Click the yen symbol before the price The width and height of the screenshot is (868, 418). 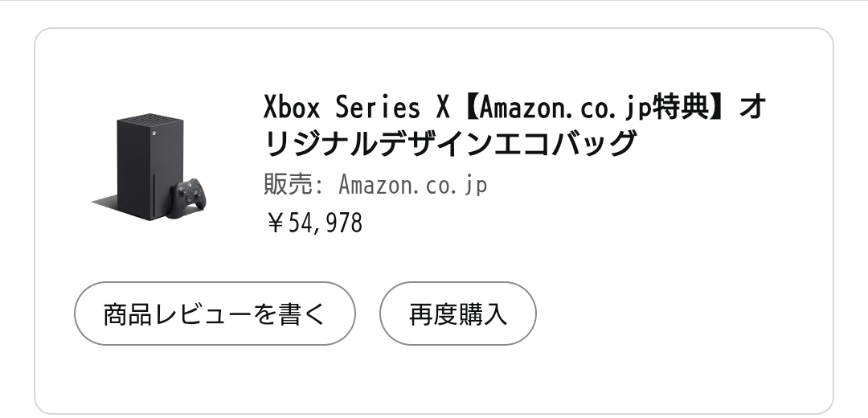click(275, 223)
